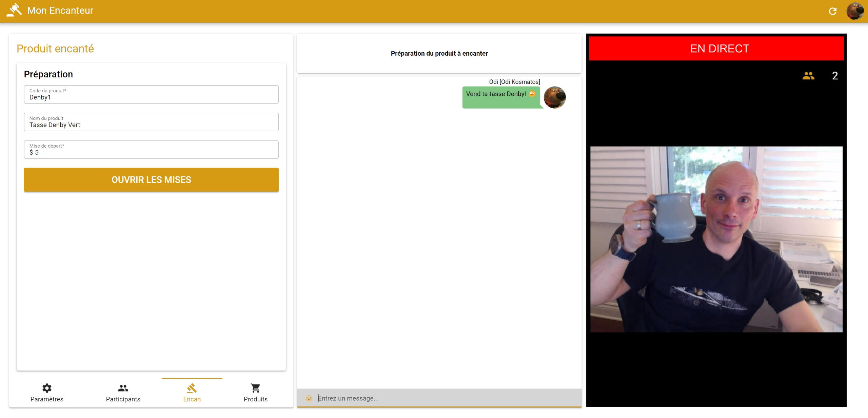Click the live video feed

pyautogui.click(x=716, y=239)
